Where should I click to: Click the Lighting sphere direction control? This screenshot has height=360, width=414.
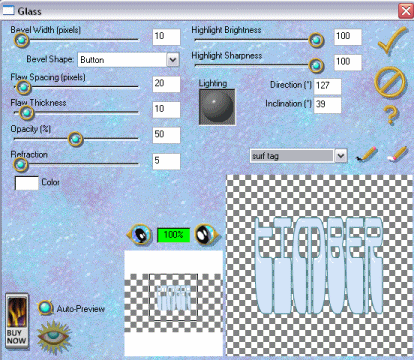[x=217, y=107]
